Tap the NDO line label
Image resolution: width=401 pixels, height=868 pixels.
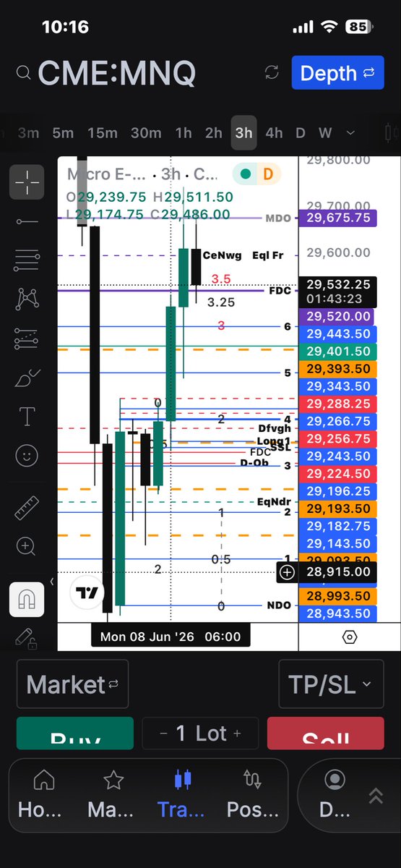(x=279, y=605)
